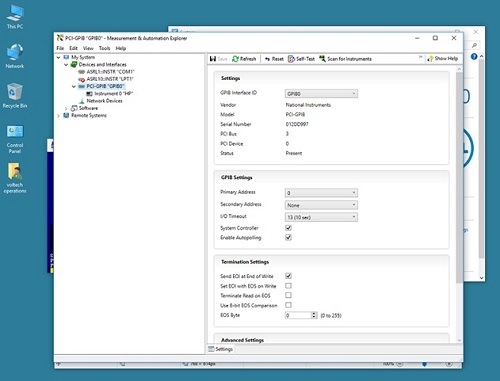Check Use 8-bit EOS Comparison
The height and width of the screenshot is (381, 500).
point(288,305)
